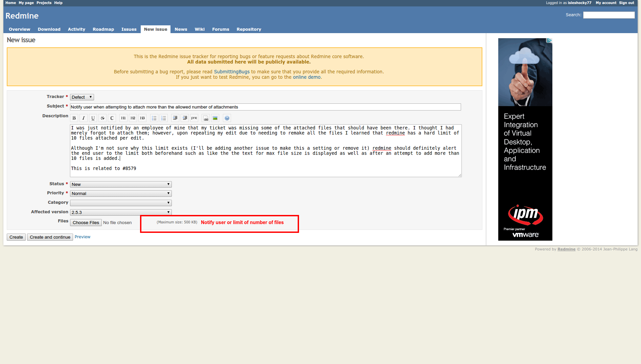Switch to the Forums tab
Image resolution: width=641 pixels, height=364 pixels.
click(x=221, y=29)
